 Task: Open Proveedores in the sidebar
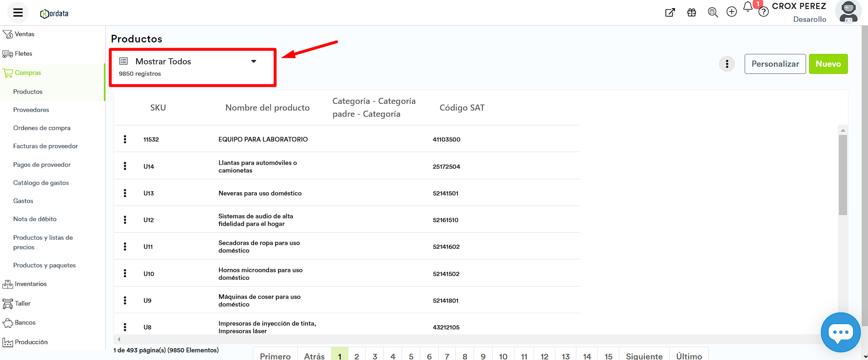click(x=31, y=110)
